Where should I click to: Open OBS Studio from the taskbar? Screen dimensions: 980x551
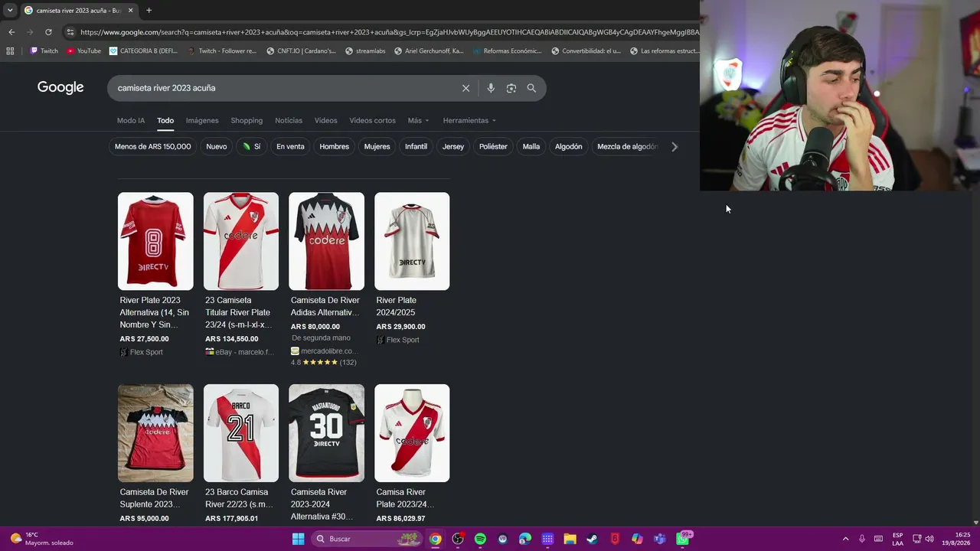458,539
